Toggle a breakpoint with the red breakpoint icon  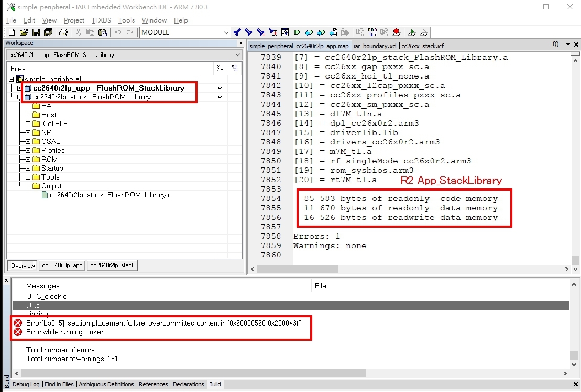(397, 32)
